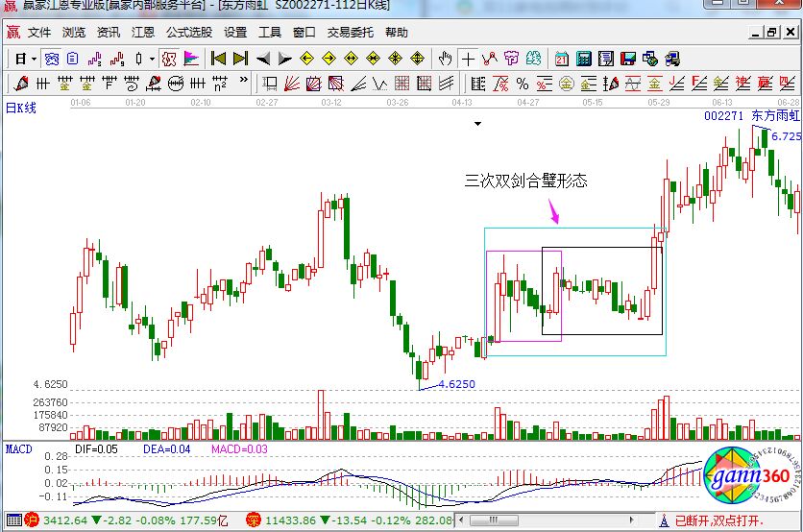Click the percent sign tool icon
Image resolution: width=803 pixels, height=532 pixels.
(x=523, y=83)
